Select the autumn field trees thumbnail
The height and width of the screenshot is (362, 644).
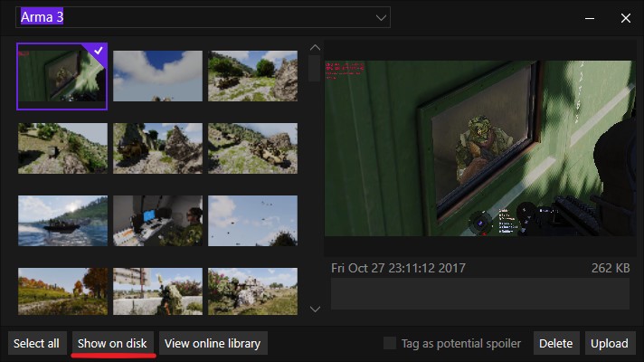62,291
